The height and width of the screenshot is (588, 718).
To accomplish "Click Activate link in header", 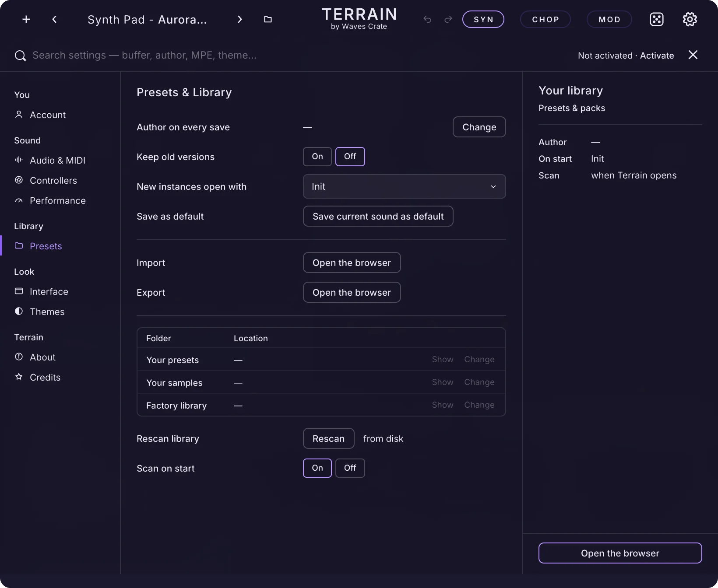I will (x=657, y=56).
